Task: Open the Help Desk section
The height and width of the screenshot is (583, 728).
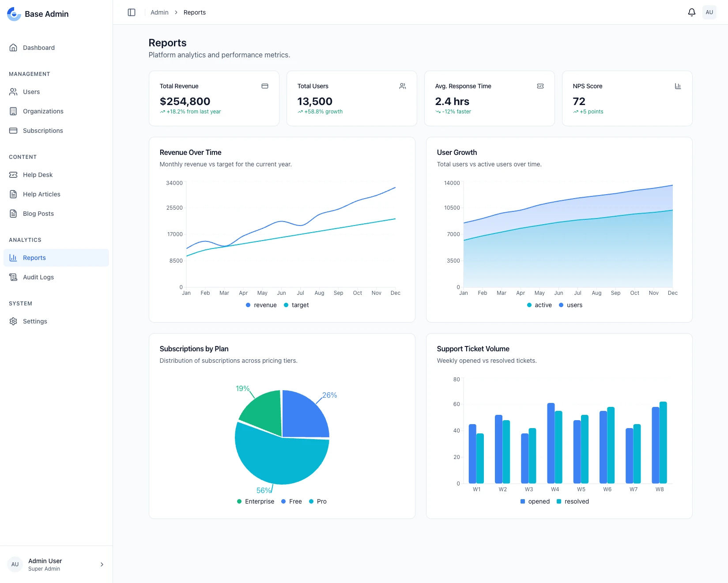Action: coord(38,174)
